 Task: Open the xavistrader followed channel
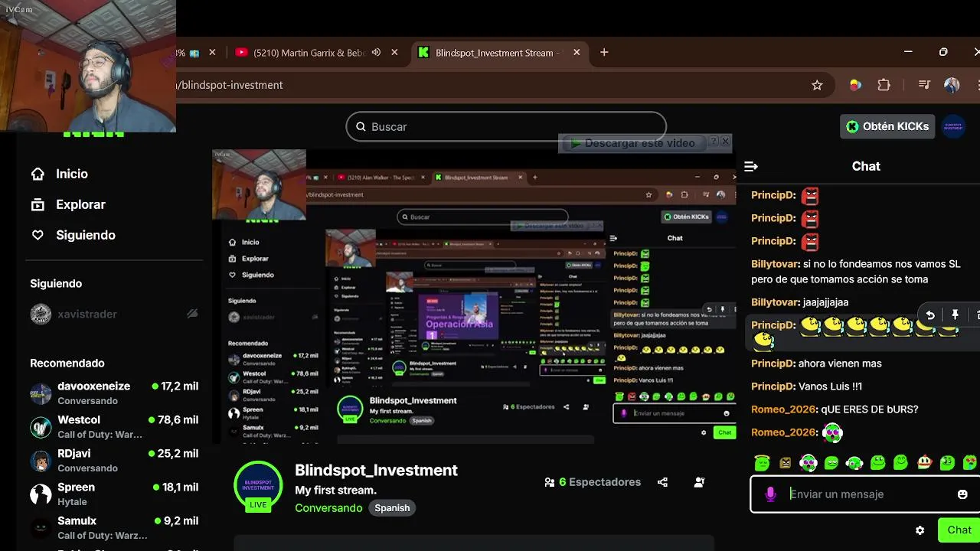point(115,314)
